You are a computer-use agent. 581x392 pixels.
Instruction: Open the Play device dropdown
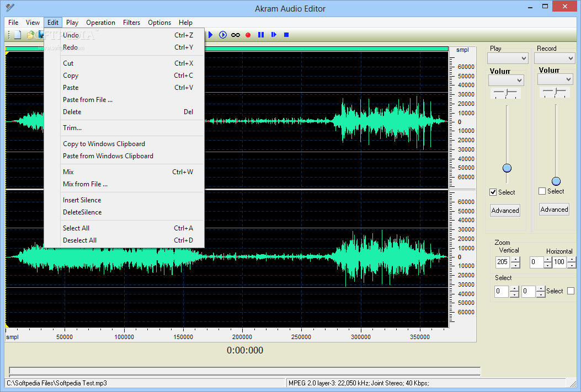click(508, 58)
